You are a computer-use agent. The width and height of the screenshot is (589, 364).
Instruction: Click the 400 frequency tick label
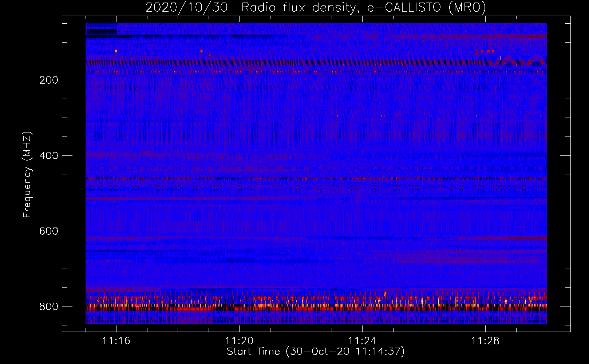[x=49, y=156]
